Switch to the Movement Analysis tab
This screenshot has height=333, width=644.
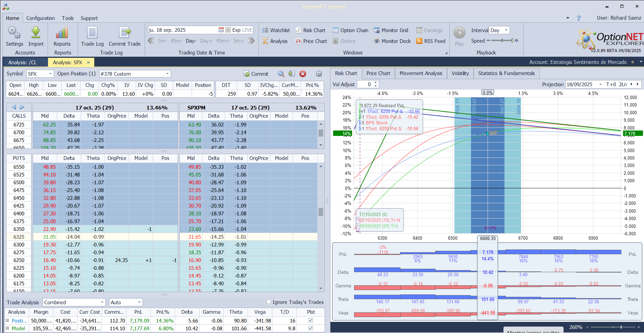click(421, 73)
